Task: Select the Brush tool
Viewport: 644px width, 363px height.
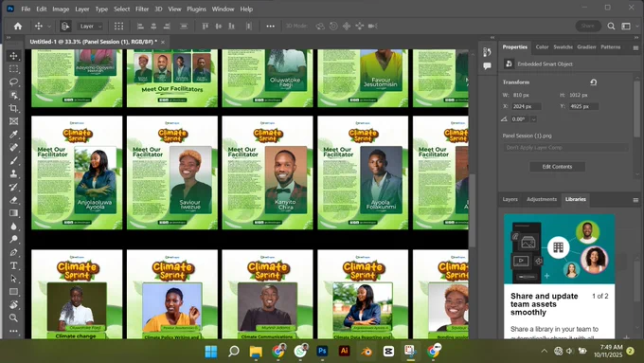Action: point(13,160)
